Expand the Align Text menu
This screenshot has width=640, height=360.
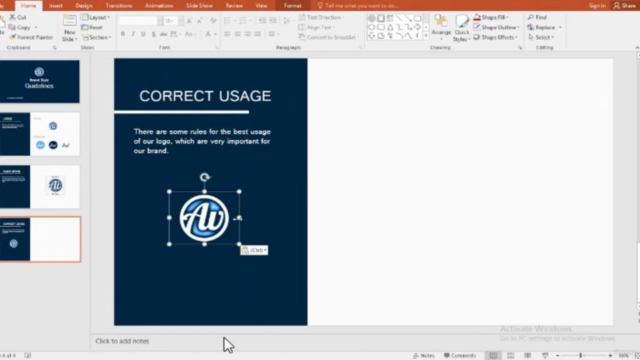click(x=317, y=27)
